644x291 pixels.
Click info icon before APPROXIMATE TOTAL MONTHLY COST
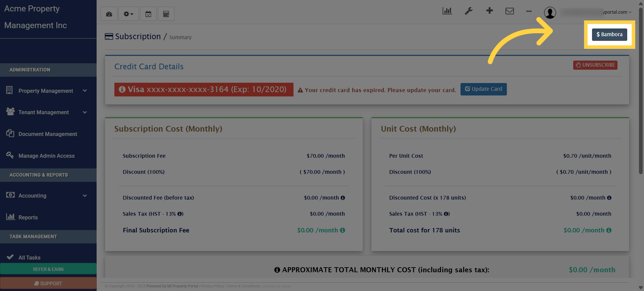click(277, 270)
